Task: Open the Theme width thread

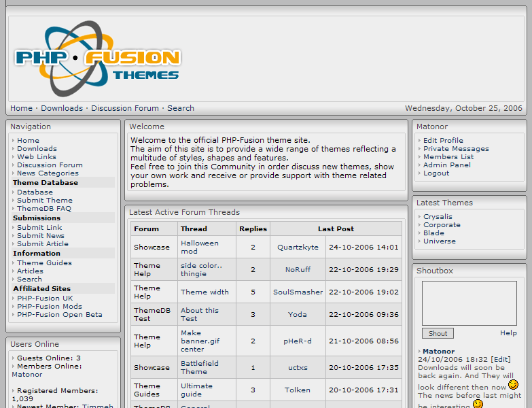Action: point(205,292)
